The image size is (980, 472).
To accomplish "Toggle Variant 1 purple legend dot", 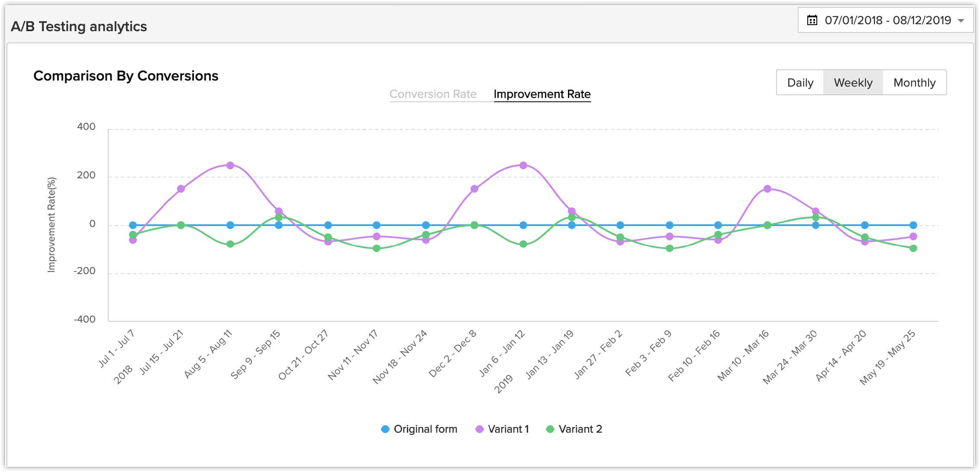I will point(479,429).
